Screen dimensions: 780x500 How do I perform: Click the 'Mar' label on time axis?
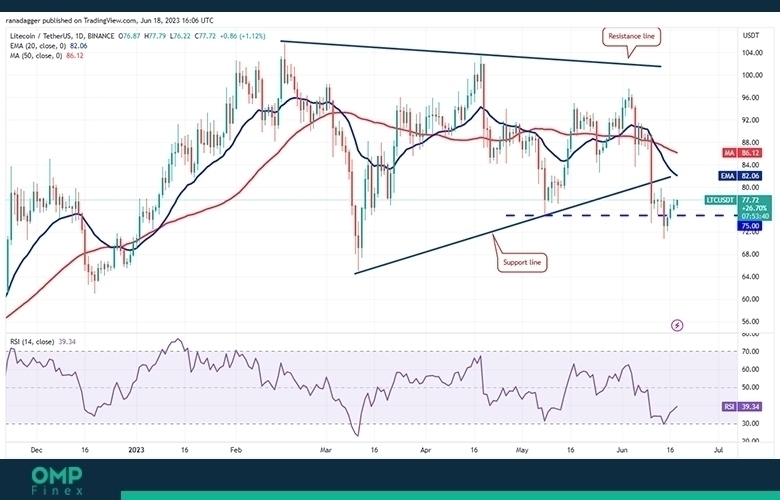326,450
